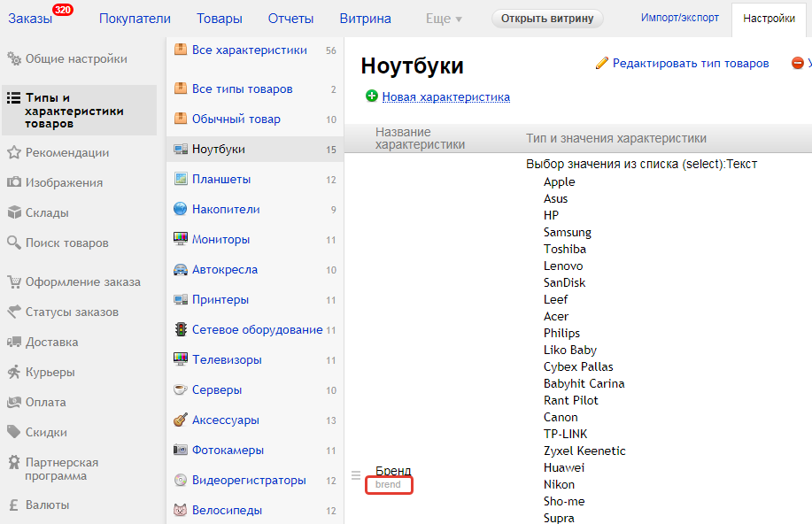The height and width of the screenshot is (524, 812).
Task: Select the Планшеты product type
Action: pos(221,179)
